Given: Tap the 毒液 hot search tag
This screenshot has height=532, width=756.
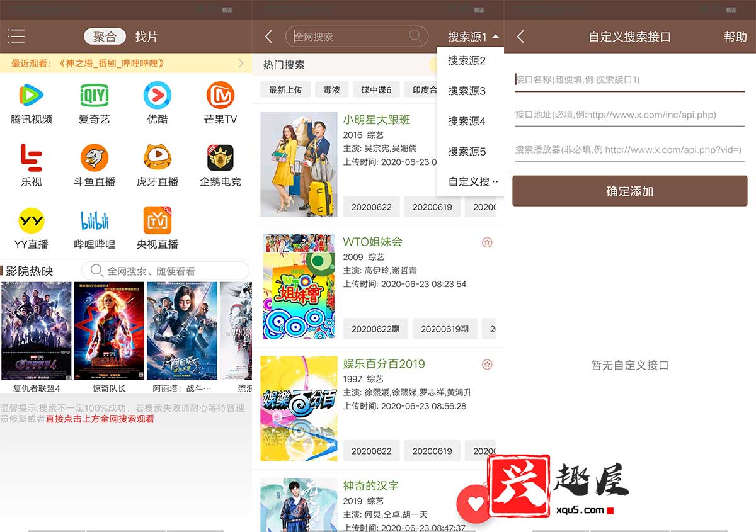Looking at the screenshot, I should (331, 89).
